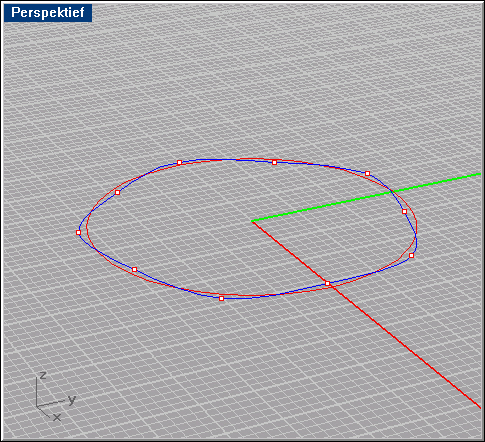This screenshot has height=442, width=485.
Task: Click the world axes icon
Action: [55, 397]
